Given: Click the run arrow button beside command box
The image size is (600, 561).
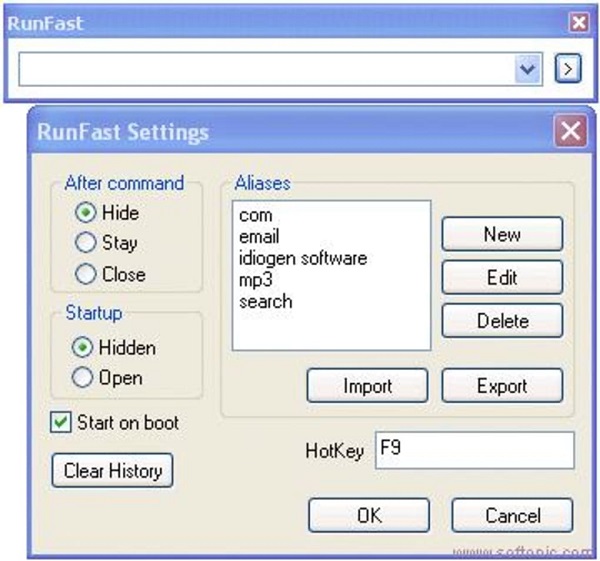Looking at the screenshot, I should [x=568, y=68].
